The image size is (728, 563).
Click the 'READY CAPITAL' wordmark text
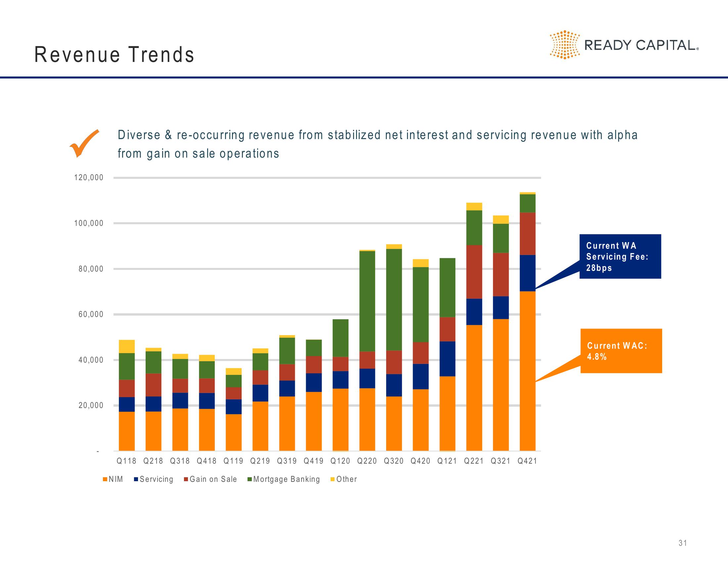click(x=641, y=45)
